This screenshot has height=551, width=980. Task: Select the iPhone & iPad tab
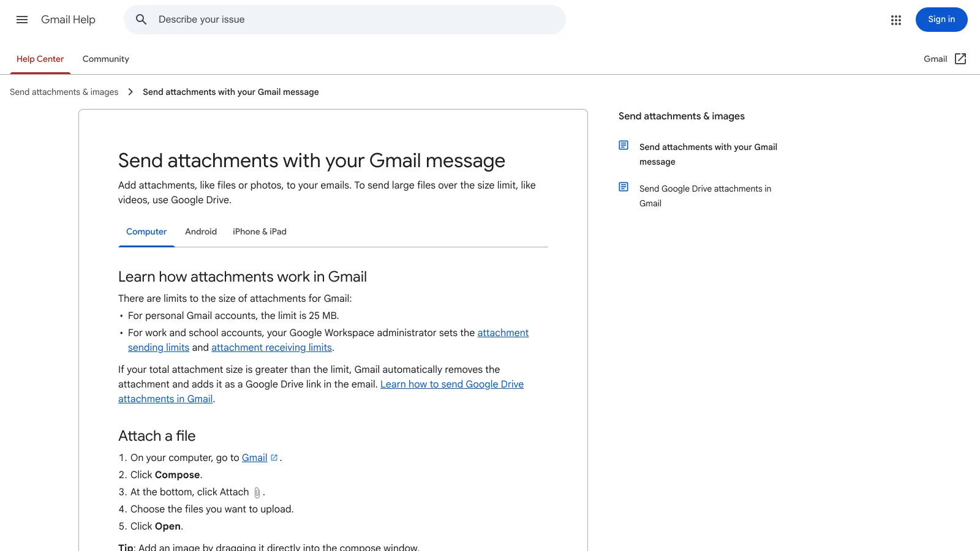pos(260,232)
